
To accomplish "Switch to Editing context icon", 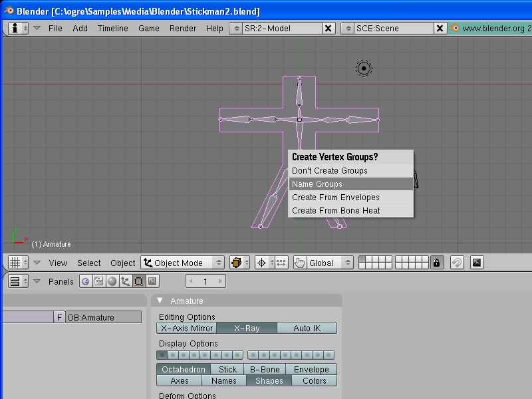I will [x=139, y=281].
